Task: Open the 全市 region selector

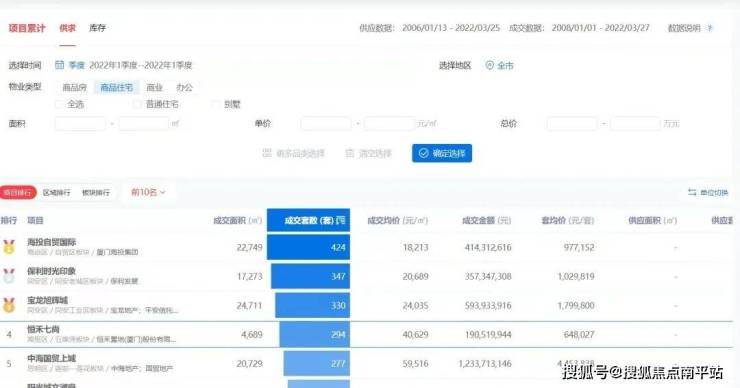Action: [505, 66]
